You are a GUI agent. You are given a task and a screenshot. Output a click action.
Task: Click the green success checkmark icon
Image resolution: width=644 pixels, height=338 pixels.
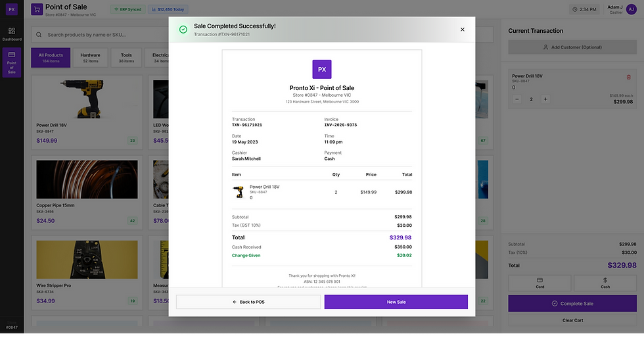pyautogui.click(x=183, y=30)
